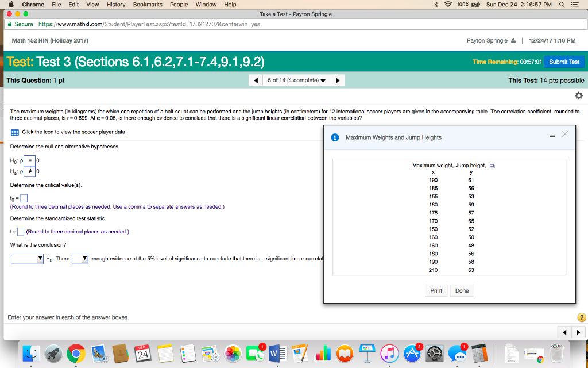Open Mail from the dock
The height and width of the screenshot is (368, 588).
click(99, 354)
